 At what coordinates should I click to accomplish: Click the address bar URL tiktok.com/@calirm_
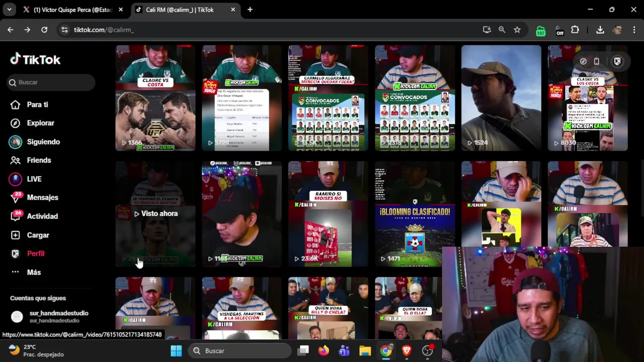click(x=104, y=30)
